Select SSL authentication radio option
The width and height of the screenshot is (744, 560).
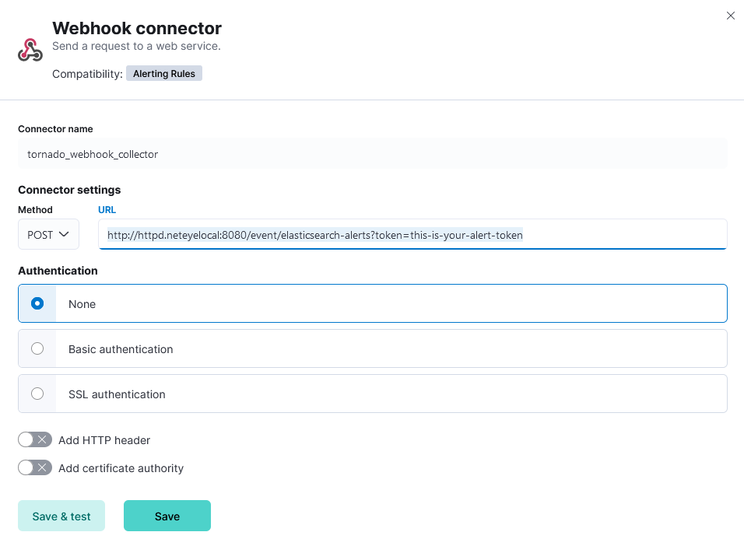37,394
